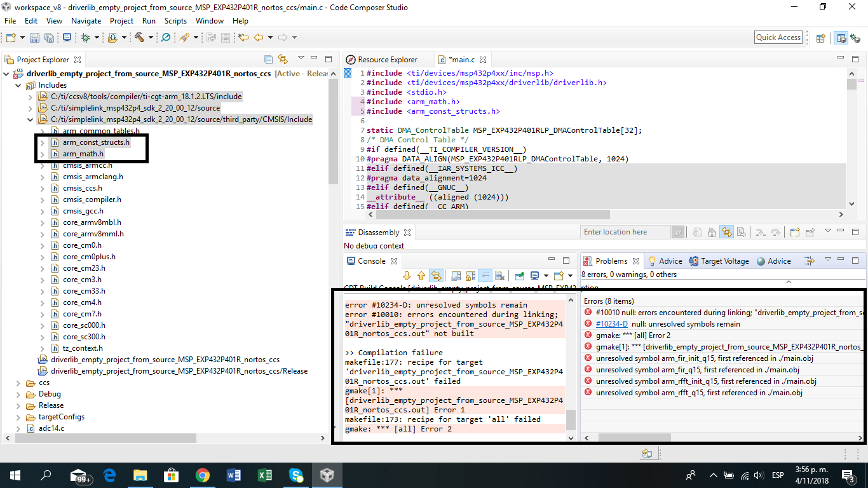
Task: Collapse all in Project Explorer
Action: (268, 59)
